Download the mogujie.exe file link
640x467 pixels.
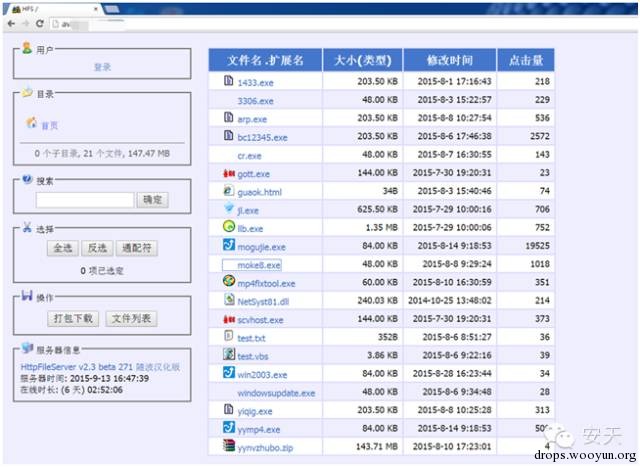[x=261, y=246]
